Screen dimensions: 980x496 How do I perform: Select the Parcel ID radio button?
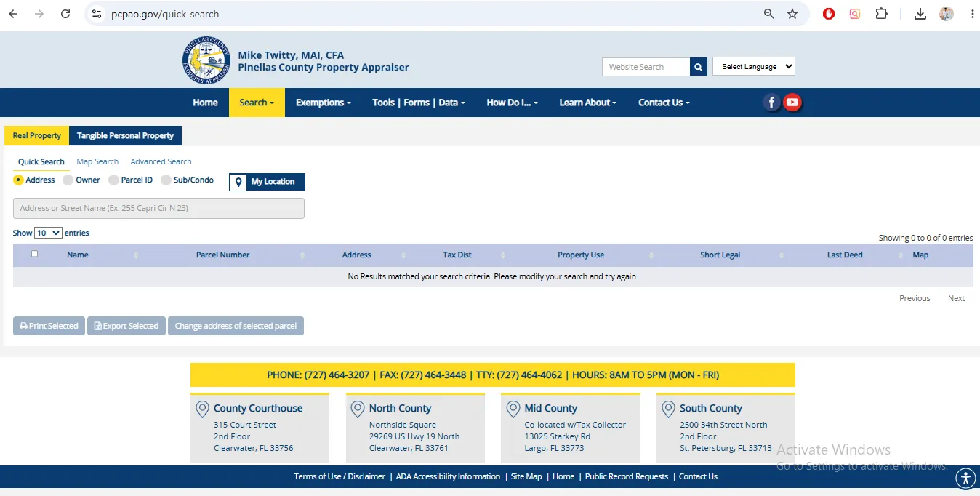coord(113,180)
